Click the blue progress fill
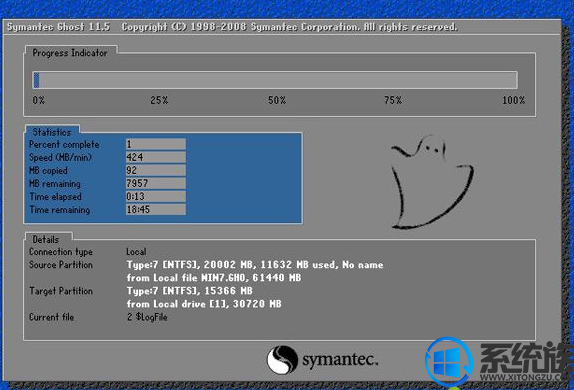Image resolution: width=574 pixels, height=390 pixels. pos(36,80)
